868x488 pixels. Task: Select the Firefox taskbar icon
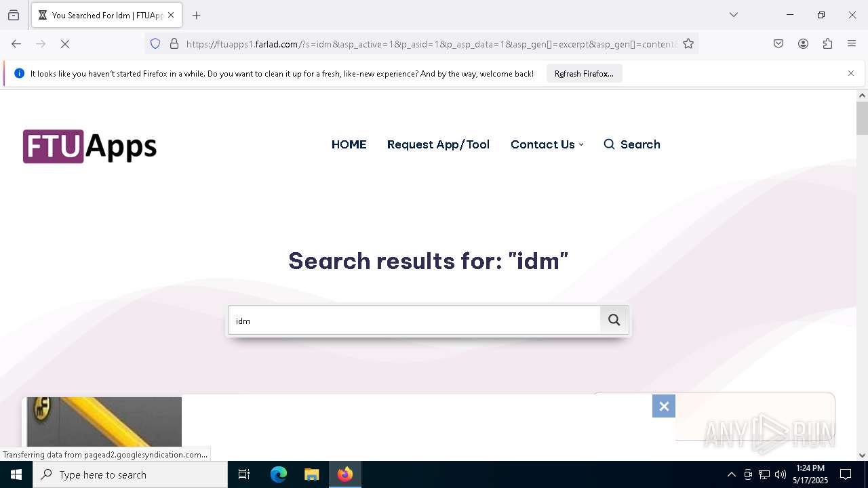tap(345, 474)
